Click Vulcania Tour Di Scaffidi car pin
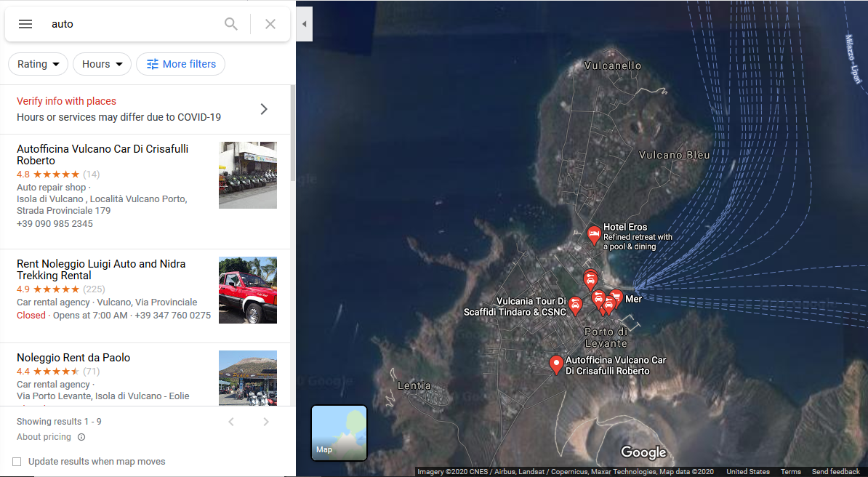 [575, 305]
